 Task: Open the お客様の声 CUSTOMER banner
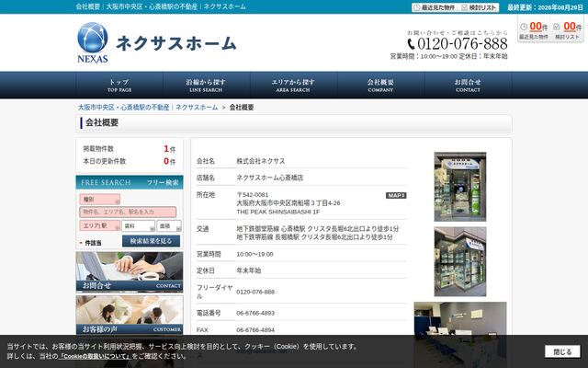click(130, 315)
